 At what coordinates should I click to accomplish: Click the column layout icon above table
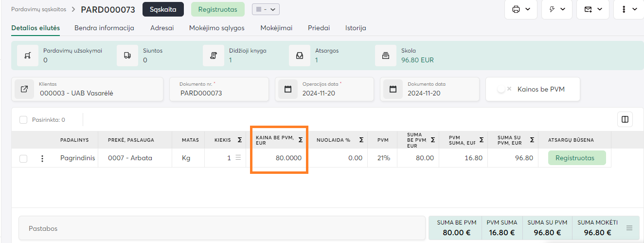(625, 119)
